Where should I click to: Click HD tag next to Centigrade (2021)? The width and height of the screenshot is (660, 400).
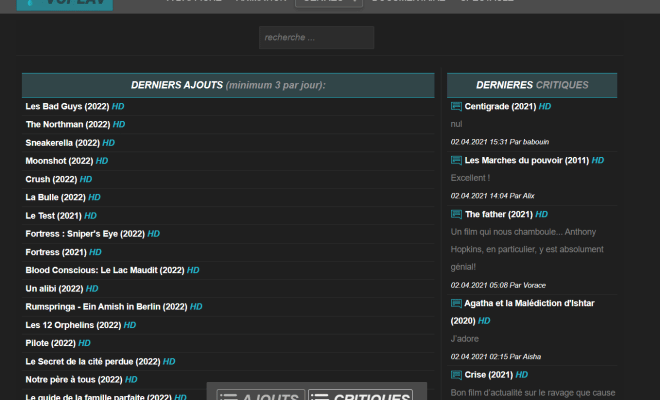(x=545, y=107)
